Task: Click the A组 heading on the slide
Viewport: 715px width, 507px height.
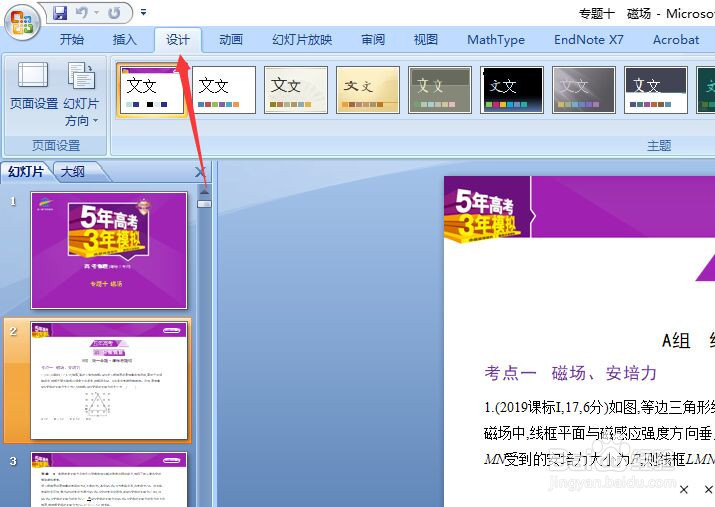Action: [x=676, y=340]
